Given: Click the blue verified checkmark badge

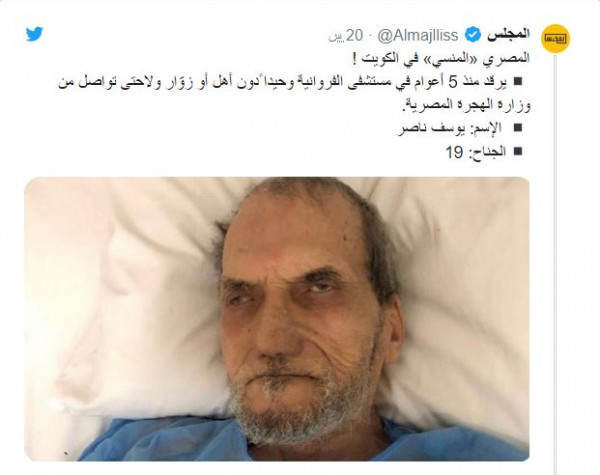Looking at the screenshot, I should 473,35.
